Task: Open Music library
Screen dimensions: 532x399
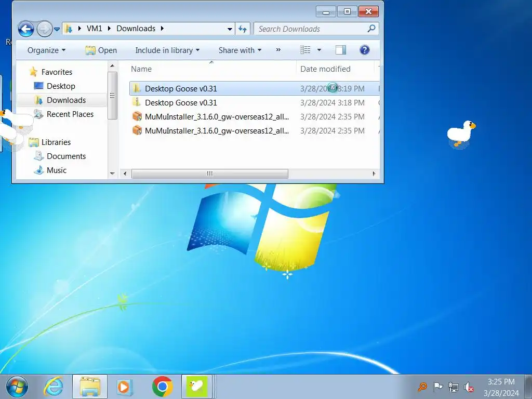Action: pyautogui.click(x=57, y=170)
